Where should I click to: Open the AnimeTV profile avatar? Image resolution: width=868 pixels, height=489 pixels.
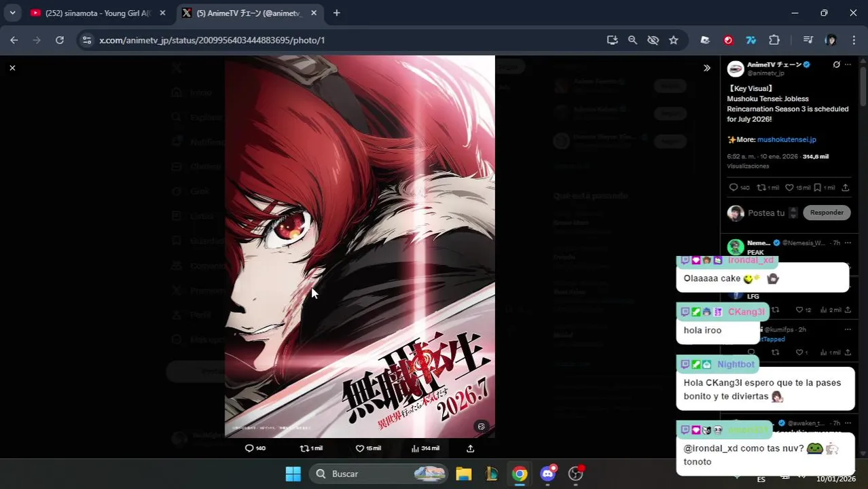point(736,69)
